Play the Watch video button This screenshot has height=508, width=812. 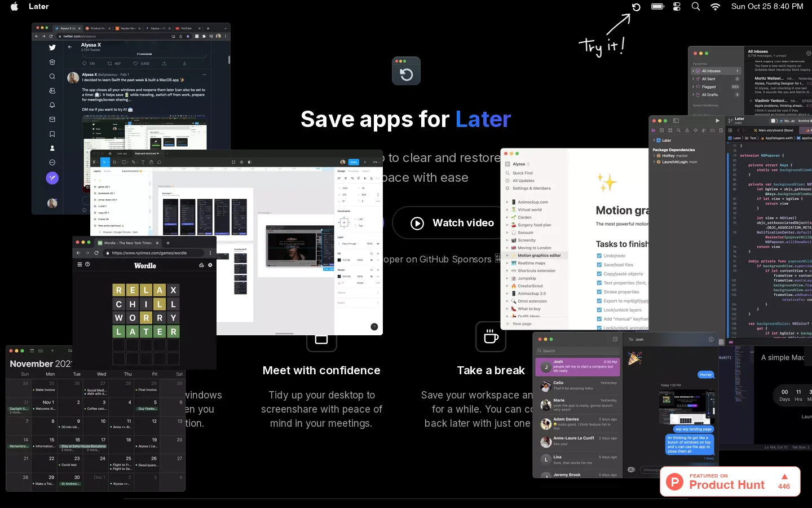[452, 223]
